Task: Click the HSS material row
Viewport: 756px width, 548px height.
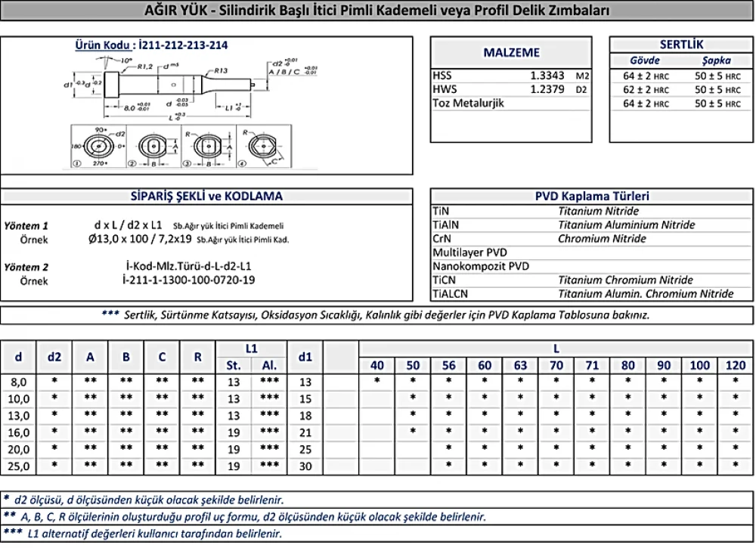Action: (511, 76)
